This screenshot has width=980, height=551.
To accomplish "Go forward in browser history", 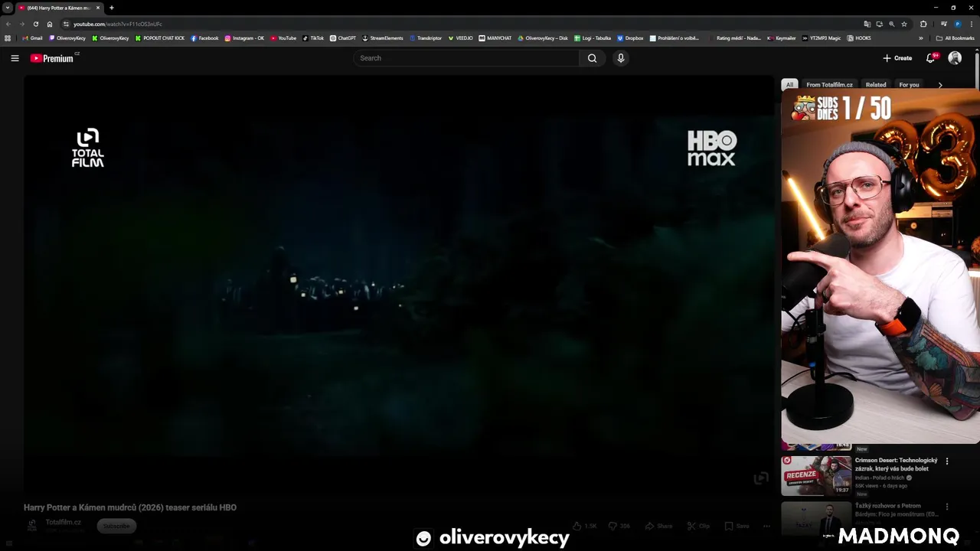I will tap(21, 24).
